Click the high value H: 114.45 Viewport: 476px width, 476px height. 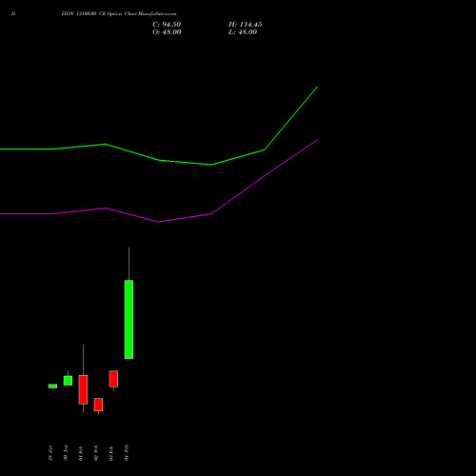click(x=245, y=25)
